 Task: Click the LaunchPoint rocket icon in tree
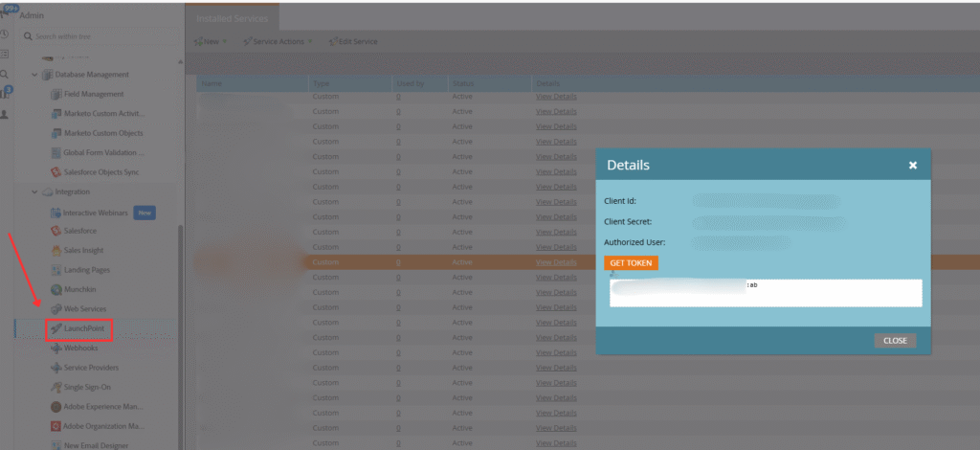click(56, 328)
